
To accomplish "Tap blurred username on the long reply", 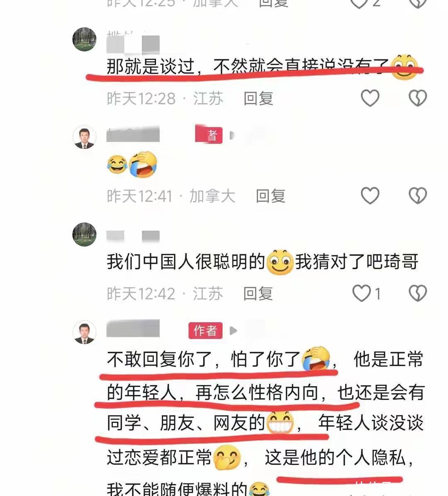I will [133, 329].
